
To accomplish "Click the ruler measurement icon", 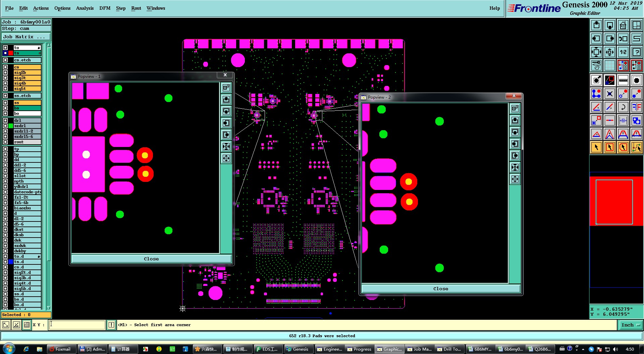I will click(623, 80).
